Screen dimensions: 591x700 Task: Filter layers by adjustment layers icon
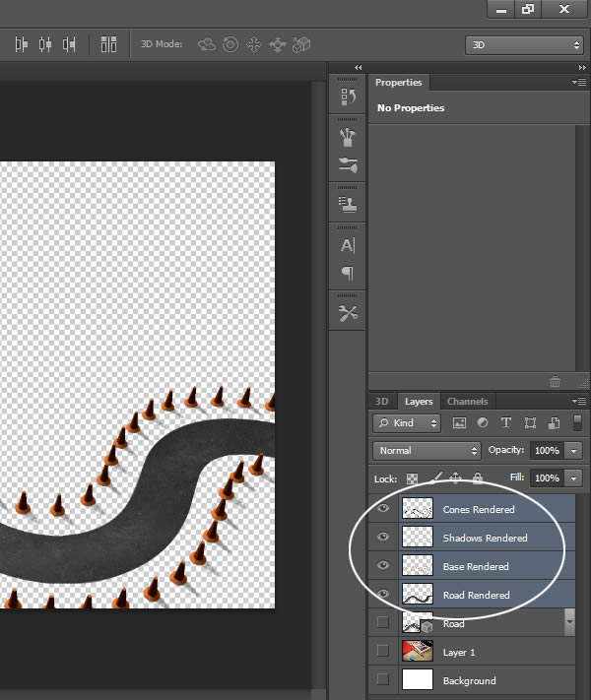(483, 422)
